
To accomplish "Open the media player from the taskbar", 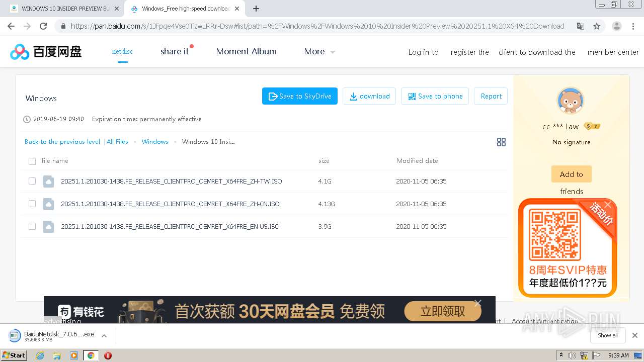I will pos(74,355).
